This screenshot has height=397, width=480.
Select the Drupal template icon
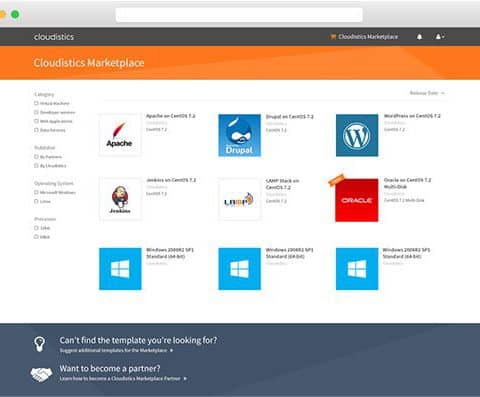pos(239,135)
